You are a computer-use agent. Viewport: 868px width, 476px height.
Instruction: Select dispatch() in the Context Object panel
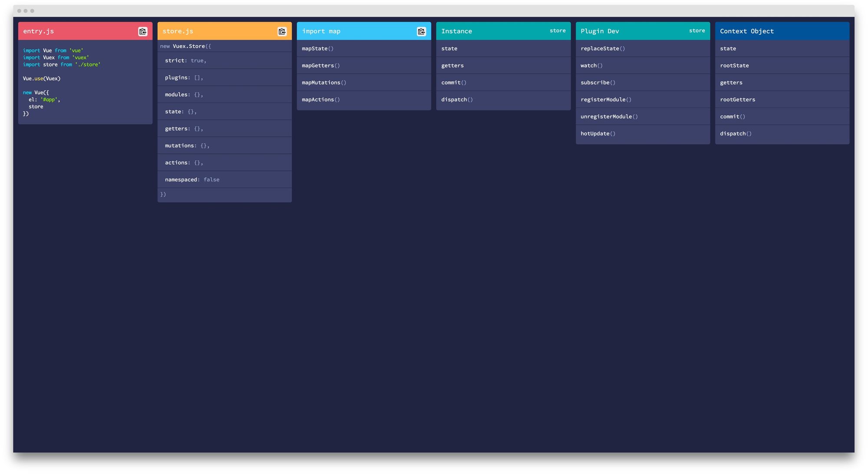736,133
